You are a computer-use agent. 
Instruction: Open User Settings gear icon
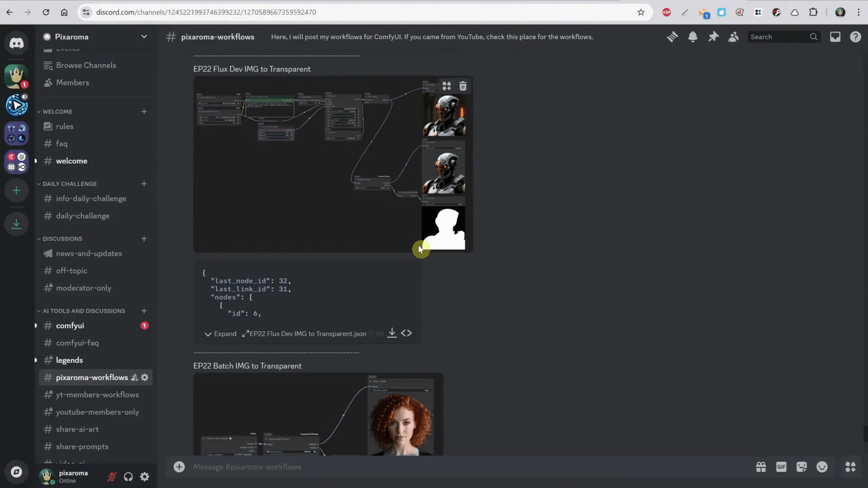145,477
